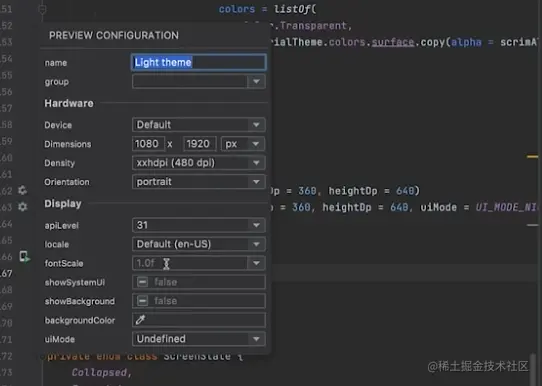Open the apiLevel dropdown showing 31
The width and height of the screenshot is (542, 386).
coord(199,225)
